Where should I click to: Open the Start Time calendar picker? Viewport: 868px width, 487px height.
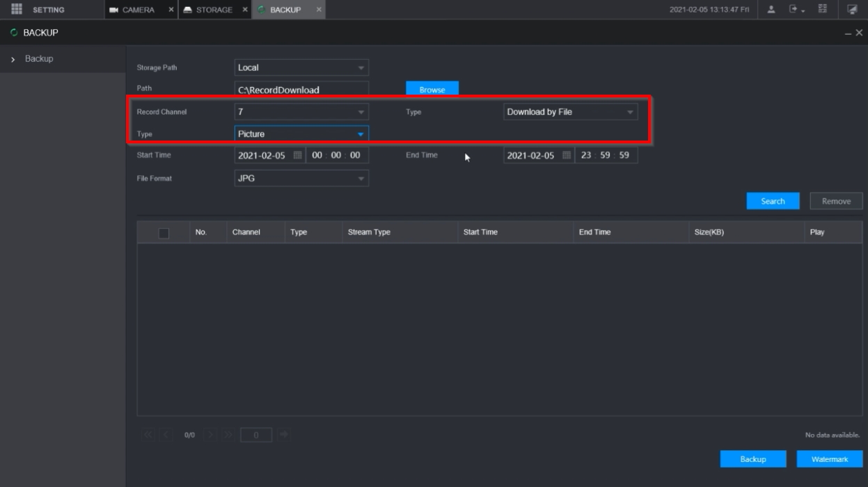pos(298,155)
